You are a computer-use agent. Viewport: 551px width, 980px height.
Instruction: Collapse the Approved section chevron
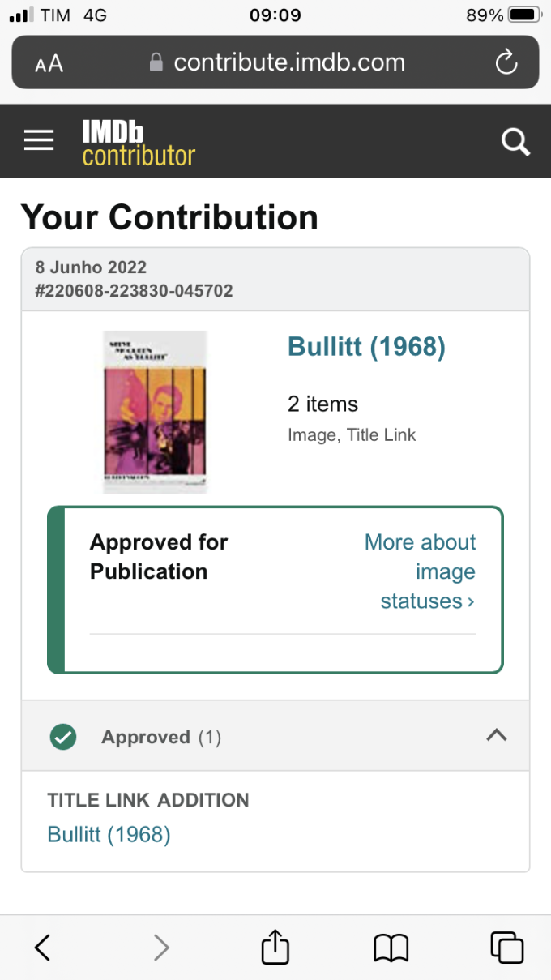(496, 735)
